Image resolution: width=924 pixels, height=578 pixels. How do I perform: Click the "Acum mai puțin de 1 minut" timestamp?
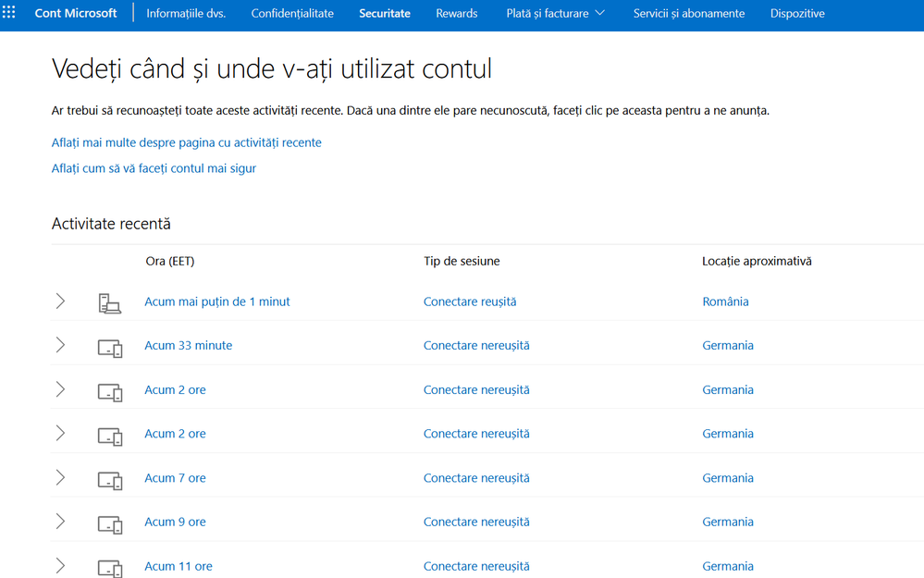click(216, 301)
